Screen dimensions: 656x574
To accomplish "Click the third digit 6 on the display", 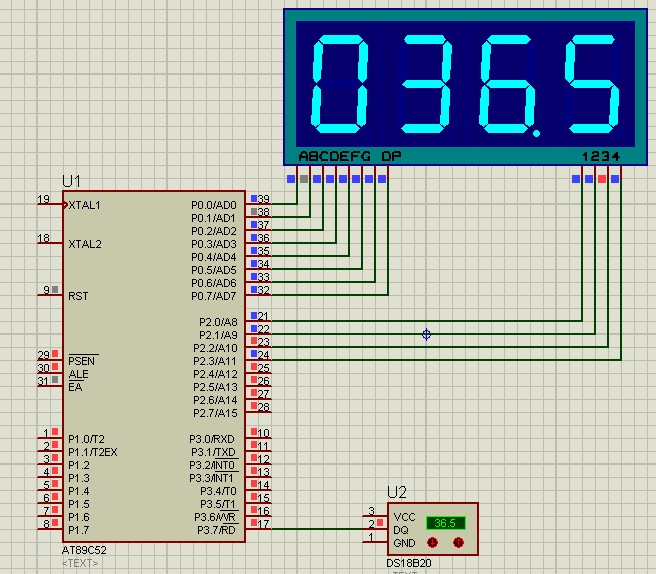I will (x=508, y=84).
